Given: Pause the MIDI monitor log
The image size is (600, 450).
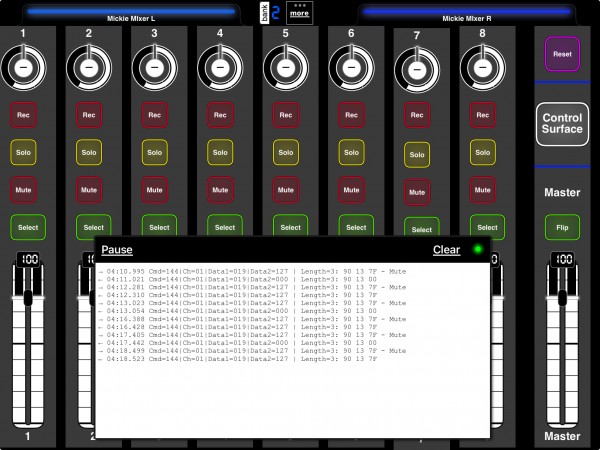Looking at the screenshot, I should [x=117, y=249].
